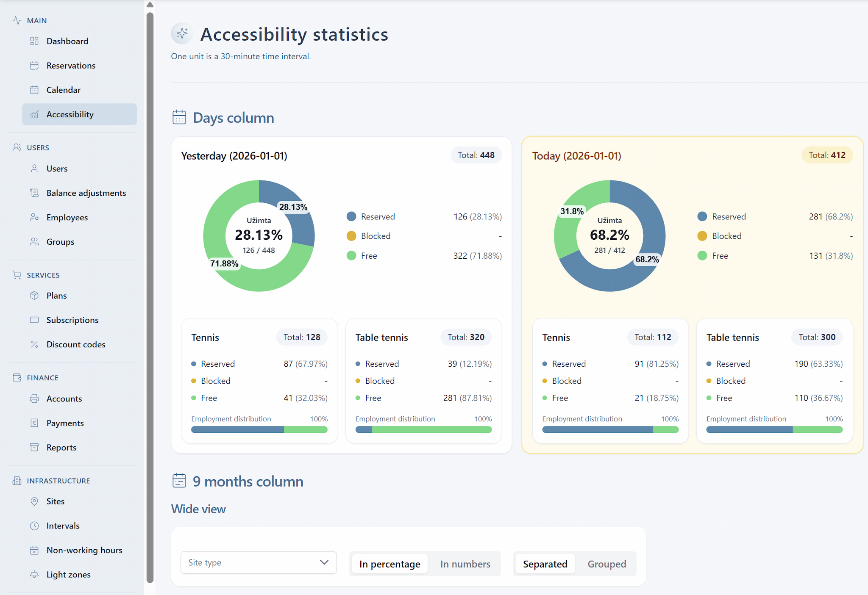Click the sidebar scroll up arrow
Image resolution: width=868 pixels, height=595 pixels.
tap(150, 5)
